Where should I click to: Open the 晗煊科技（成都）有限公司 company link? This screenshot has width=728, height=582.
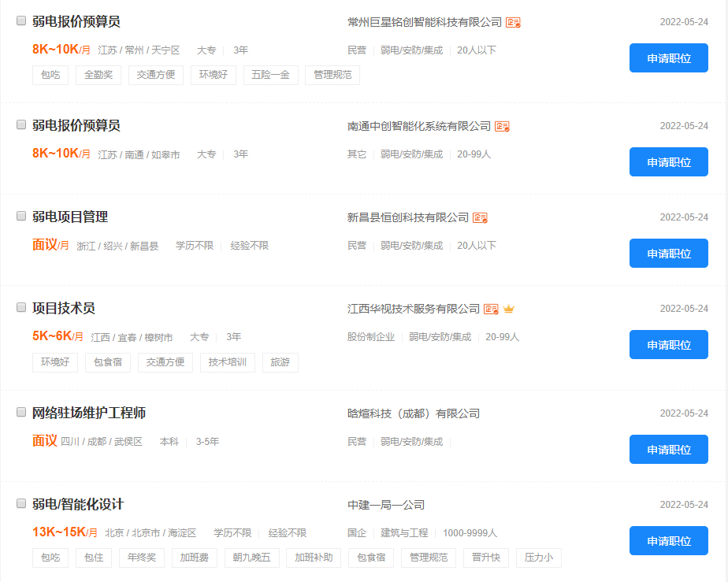tap(414, 413)
